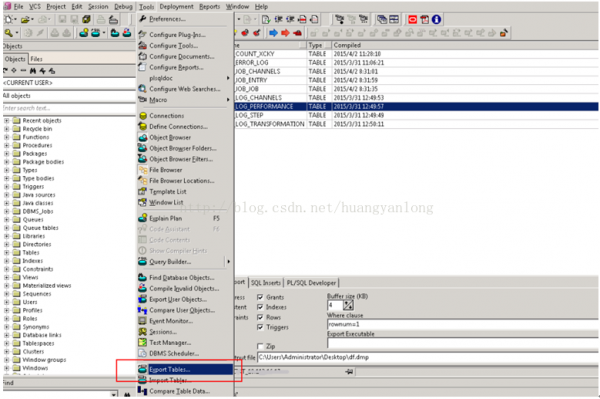Click the Where clause input field
This screenshot has height=399, width=600.
(463, 324)
